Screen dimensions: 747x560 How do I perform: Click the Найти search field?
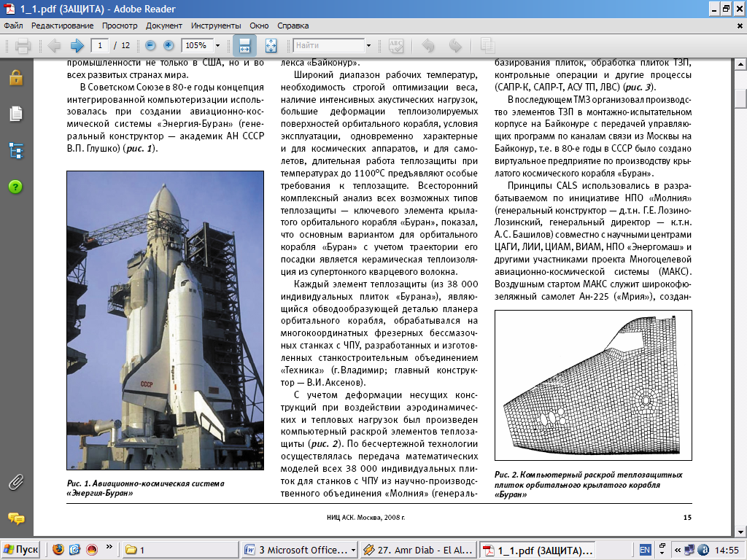click(329, 46)
